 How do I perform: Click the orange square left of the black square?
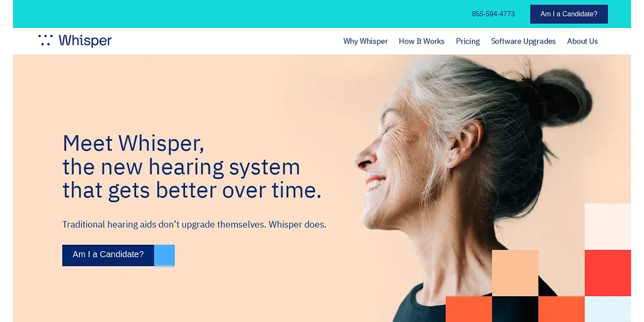click(x=469, y=309)
